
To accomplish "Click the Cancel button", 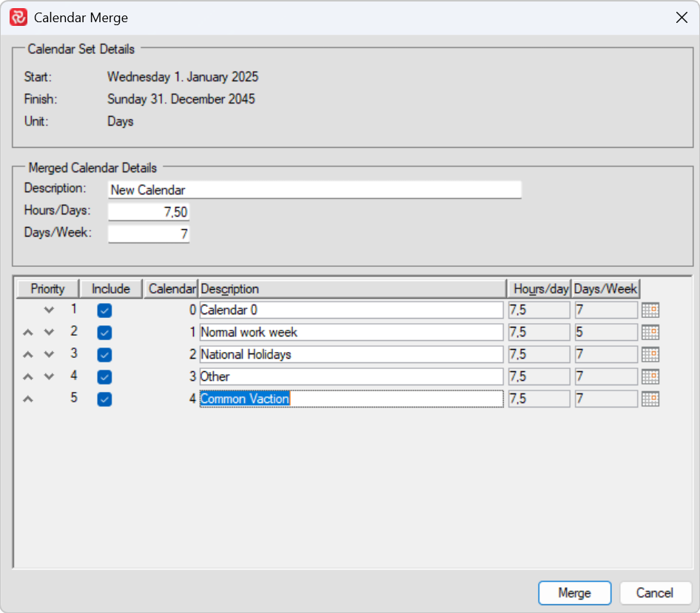I will tap(656, 593).
